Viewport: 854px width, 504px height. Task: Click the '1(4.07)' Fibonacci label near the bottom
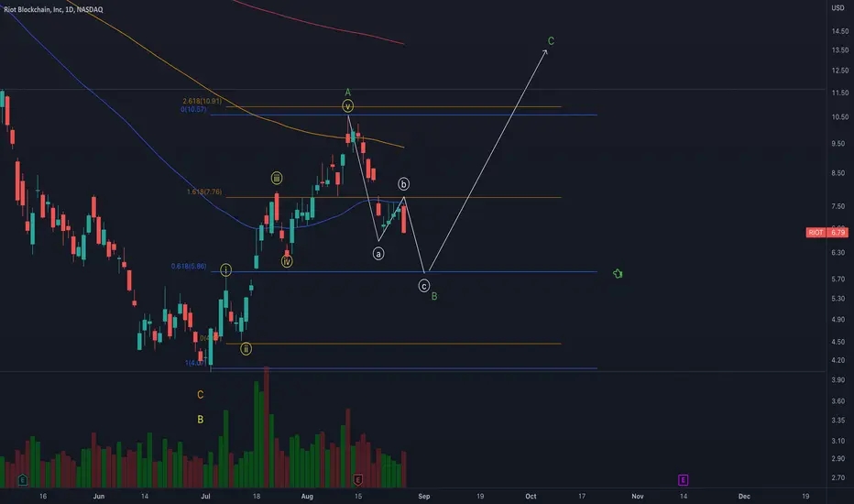195,363
